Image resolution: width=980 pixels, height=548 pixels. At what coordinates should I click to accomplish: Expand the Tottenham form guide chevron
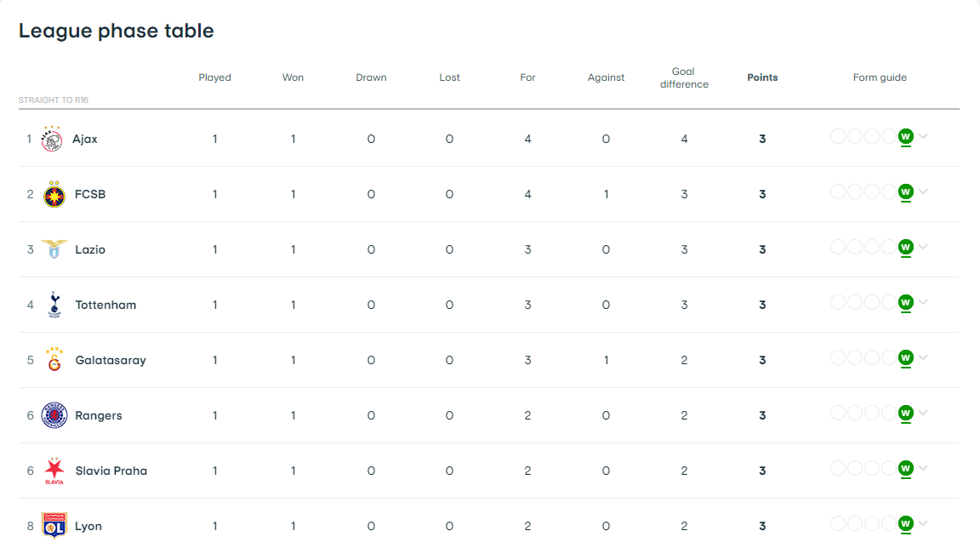coord(923,302)
